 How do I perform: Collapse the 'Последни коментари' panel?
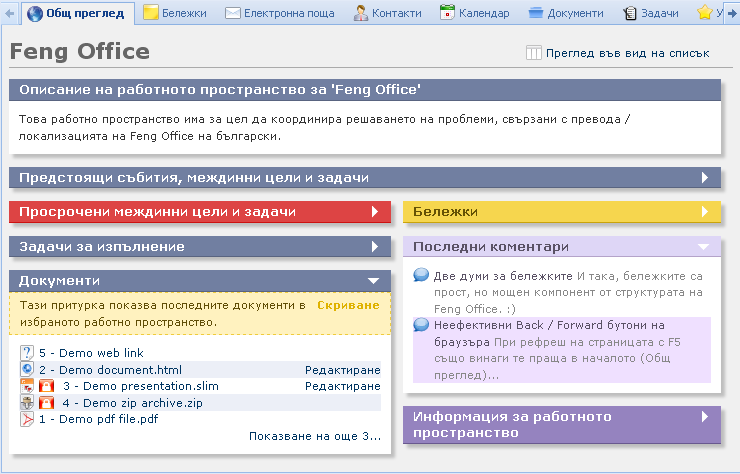(703, 246)
